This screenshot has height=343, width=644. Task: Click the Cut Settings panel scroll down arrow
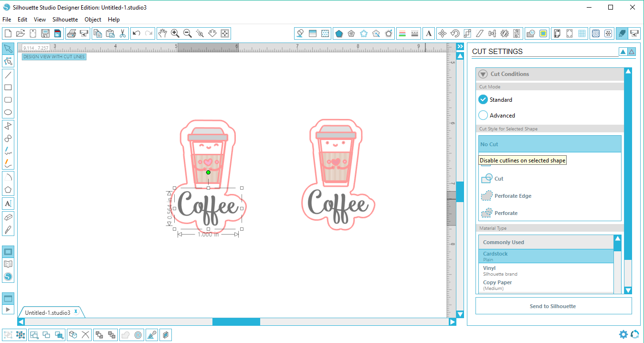tap(628, 290)
